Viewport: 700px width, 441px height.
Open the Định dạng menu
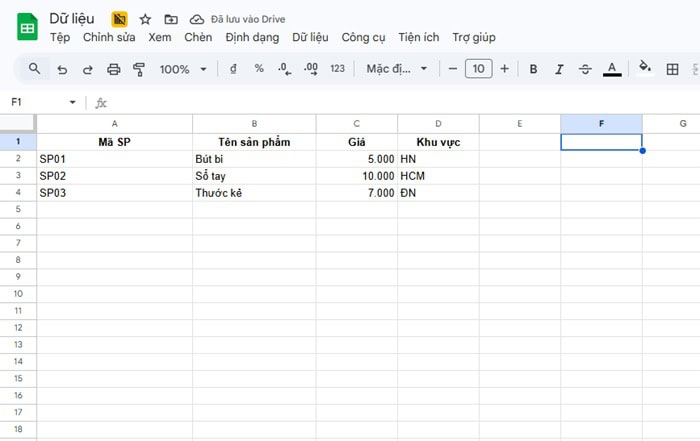[254, 37]
